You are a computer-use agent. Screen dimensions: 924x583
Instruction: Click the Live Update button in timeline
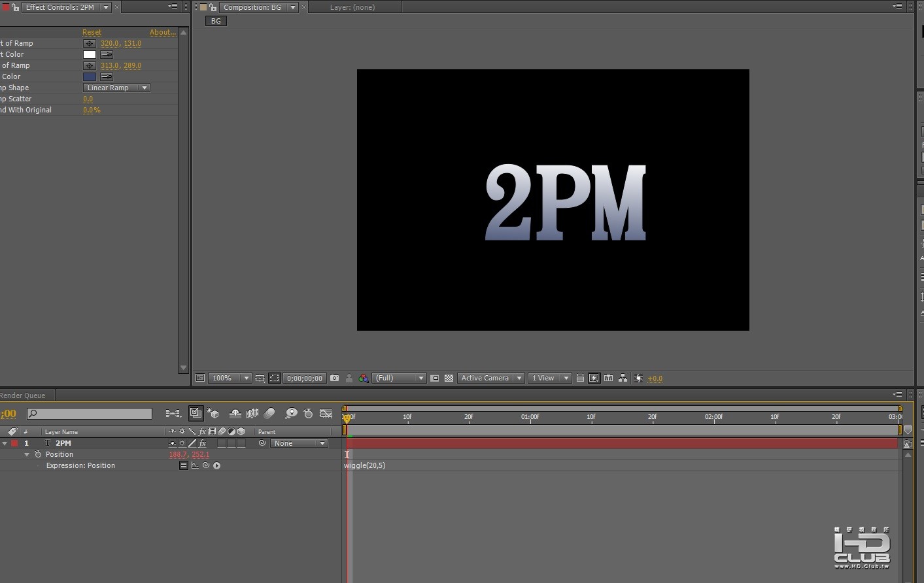coord(196,413)
